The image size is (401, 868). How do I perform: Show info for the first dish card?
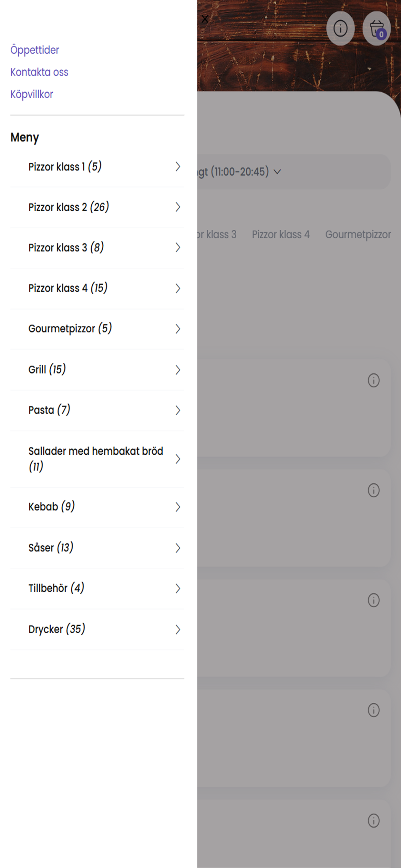[373, 380]
